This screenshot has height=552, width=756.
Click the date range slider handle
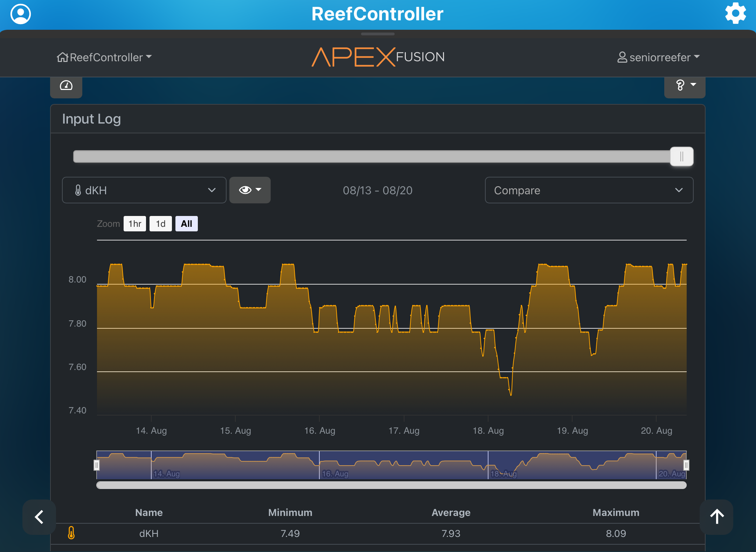click(681, 156)
